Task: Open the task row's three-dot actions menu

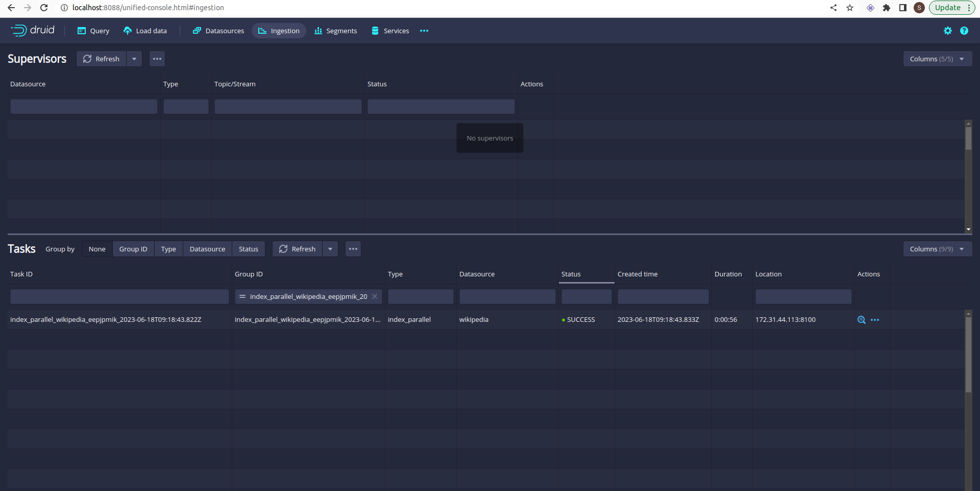Action: 875,320
